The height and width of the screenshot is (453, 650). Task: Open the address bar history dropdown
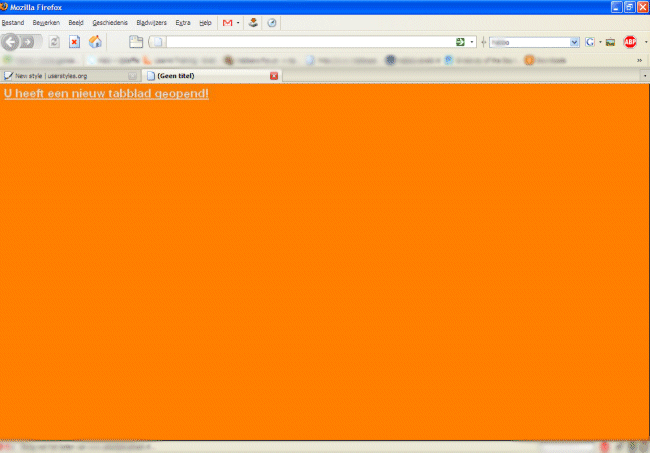[x=472, y=42]
